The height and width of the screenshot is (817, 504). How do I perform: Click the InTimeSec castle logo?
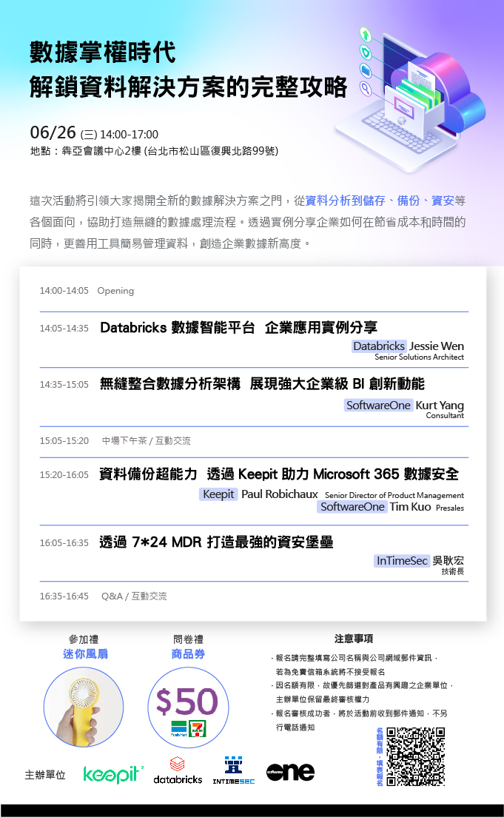click(233, 770)
